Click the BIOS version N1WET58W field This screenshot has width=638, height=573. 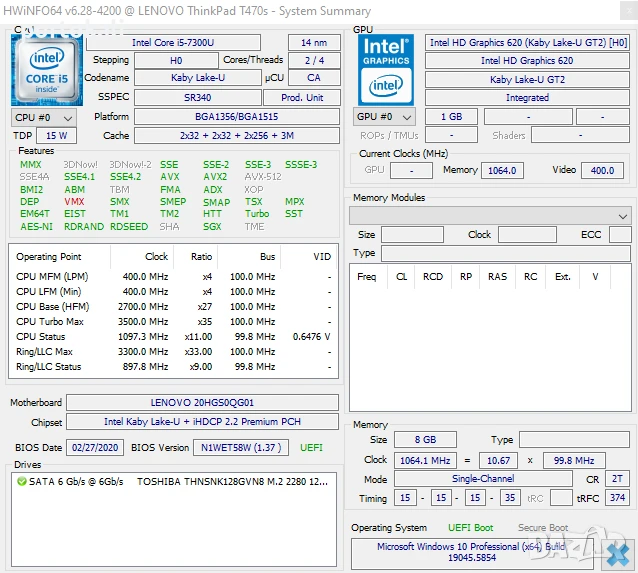pos(238,447)
